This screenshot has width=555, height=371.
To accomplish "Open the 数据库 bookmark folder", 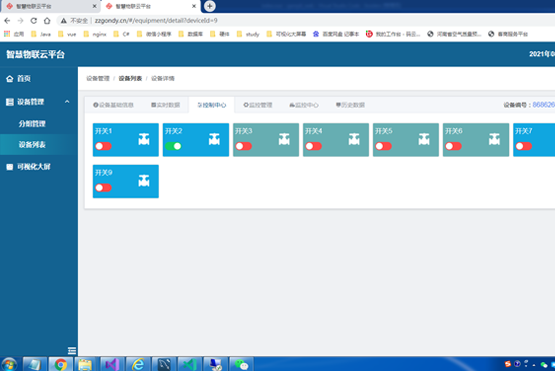I will [191, 34].
